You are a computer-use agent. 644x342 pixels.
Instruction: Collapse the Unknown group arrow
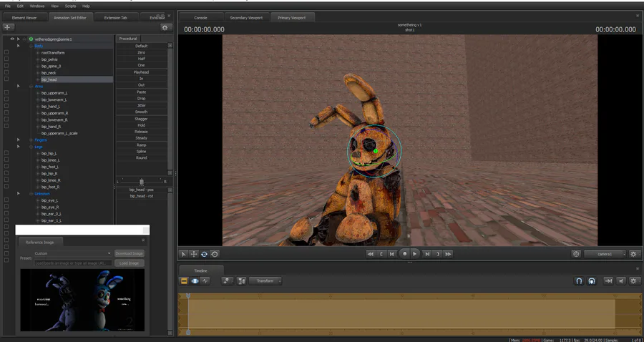[x=19, y=193]
